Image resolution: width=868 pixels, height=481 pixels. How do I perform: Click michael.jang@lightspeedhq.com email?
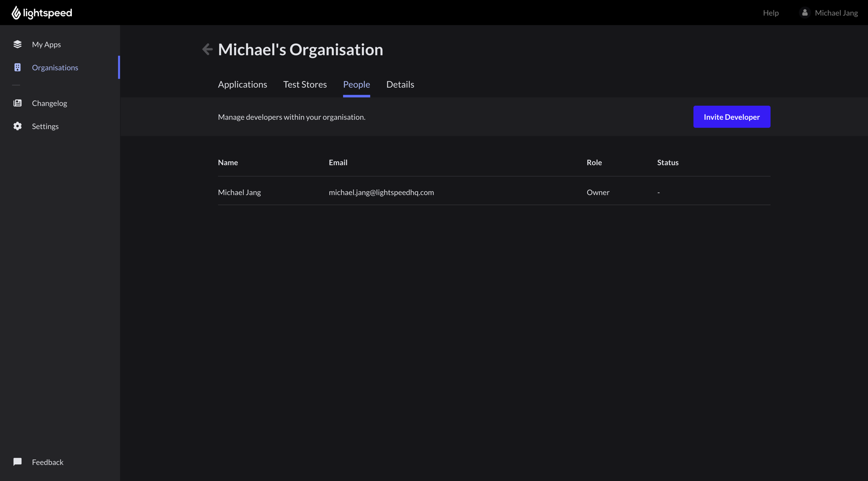pos(381,192)
